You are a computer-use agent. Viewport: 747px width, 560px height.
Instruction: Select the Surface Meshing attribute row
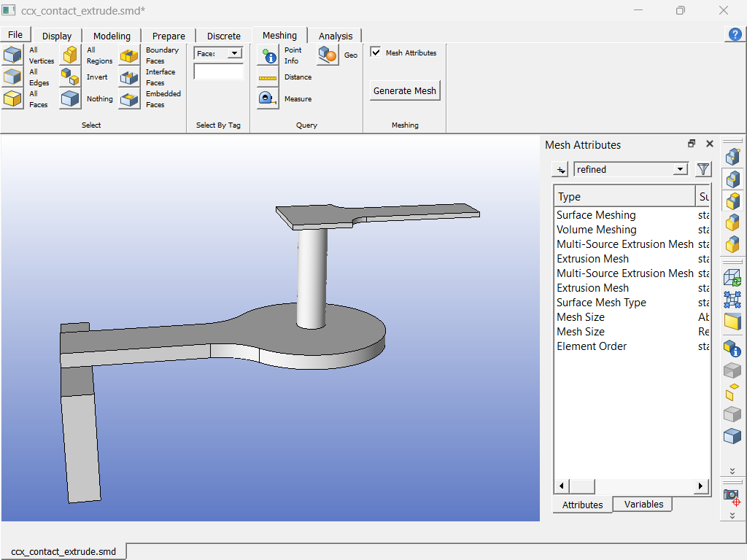(632, 215)
